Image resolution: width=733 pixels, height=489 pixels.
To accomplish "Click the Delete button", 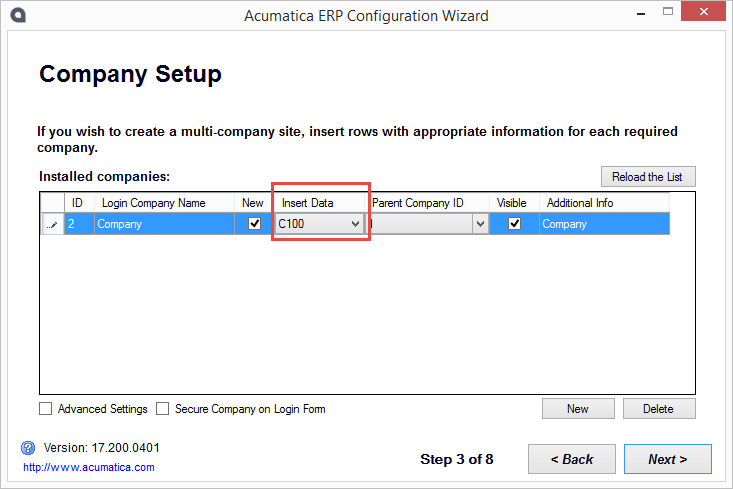I will (659, 409).
